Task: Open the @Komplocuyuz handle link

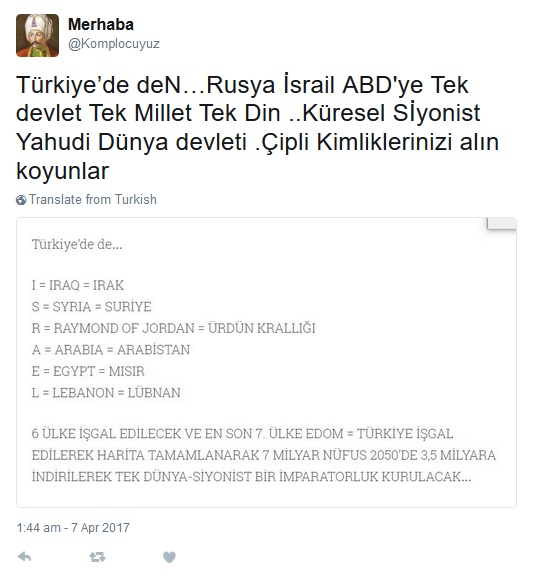Action: 114,44
